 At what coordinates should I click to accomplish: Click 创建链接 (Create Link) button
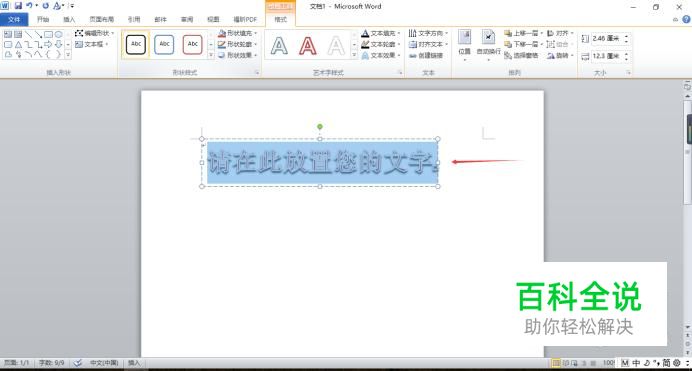[x=426, y=55]
